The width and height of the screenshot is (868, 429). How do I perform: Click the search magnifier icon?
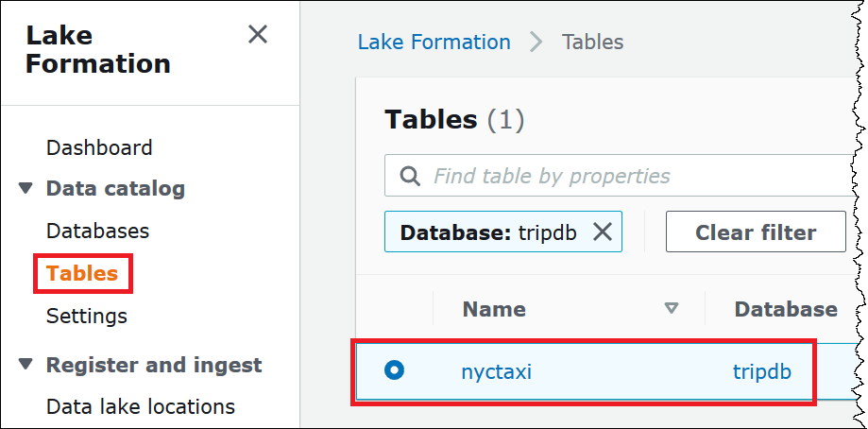pyautogui.click(x=410, y=176)
